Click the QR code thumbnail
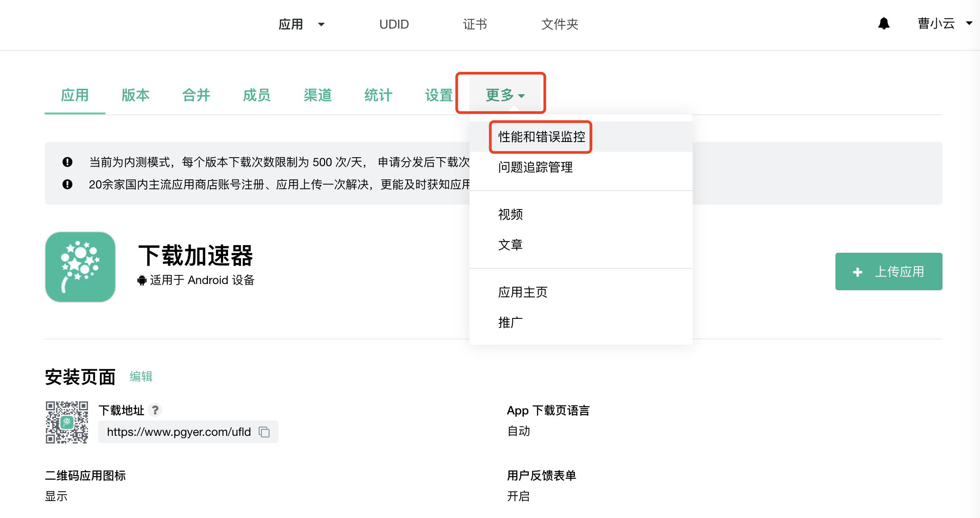 (67, 422)
